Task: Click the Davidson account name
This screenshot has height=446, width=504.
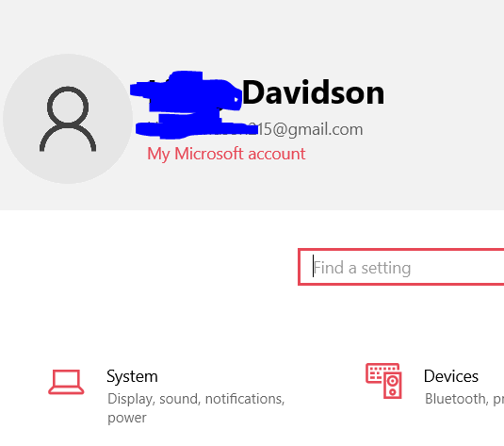Action: 313,93
